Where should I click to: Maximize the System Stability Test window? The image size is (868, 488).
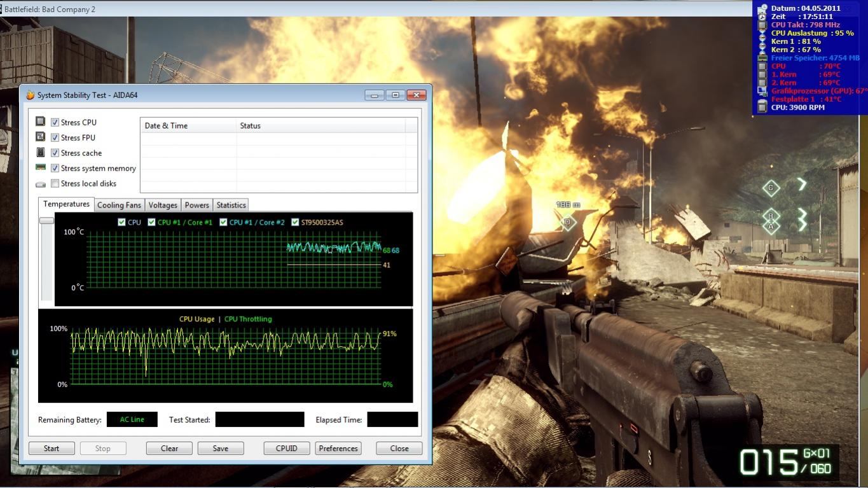click(395, 95)
